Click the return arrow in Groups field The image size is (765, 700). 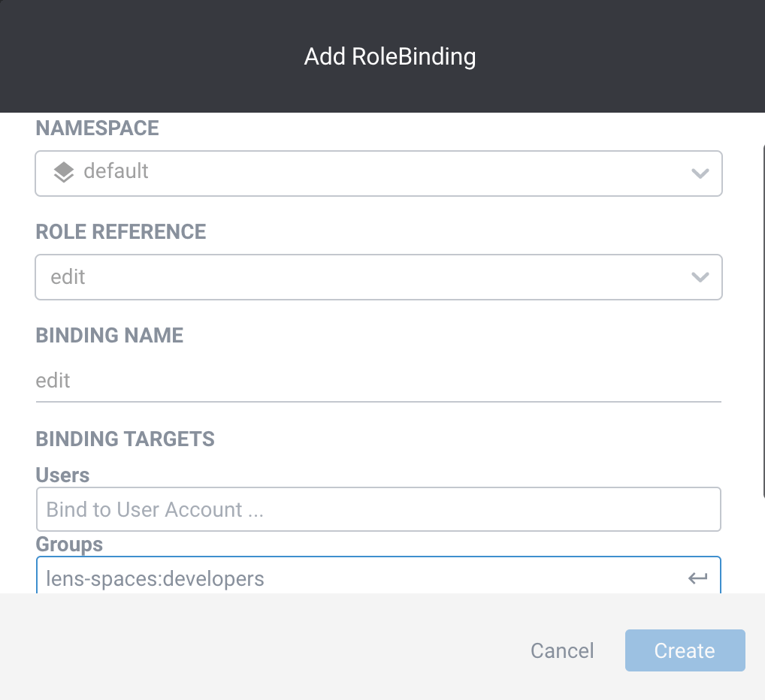coord(698,578)
